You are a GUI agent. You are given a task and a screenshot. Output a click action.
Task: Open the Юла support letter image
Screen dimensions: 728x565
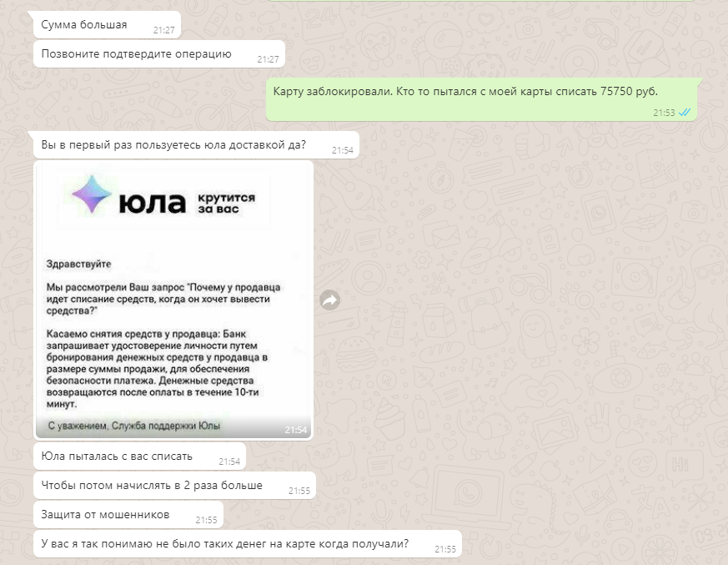point(173,300)
